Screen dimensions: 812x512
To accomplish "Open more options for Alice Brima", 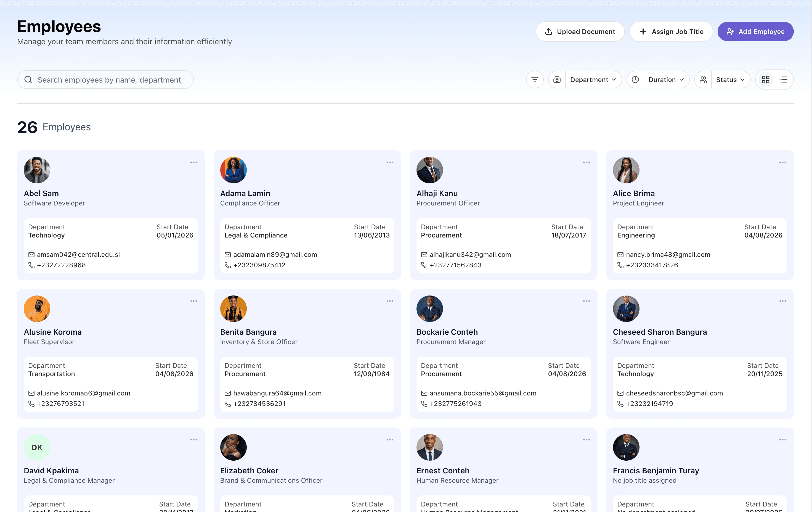I will coord(783,162).
